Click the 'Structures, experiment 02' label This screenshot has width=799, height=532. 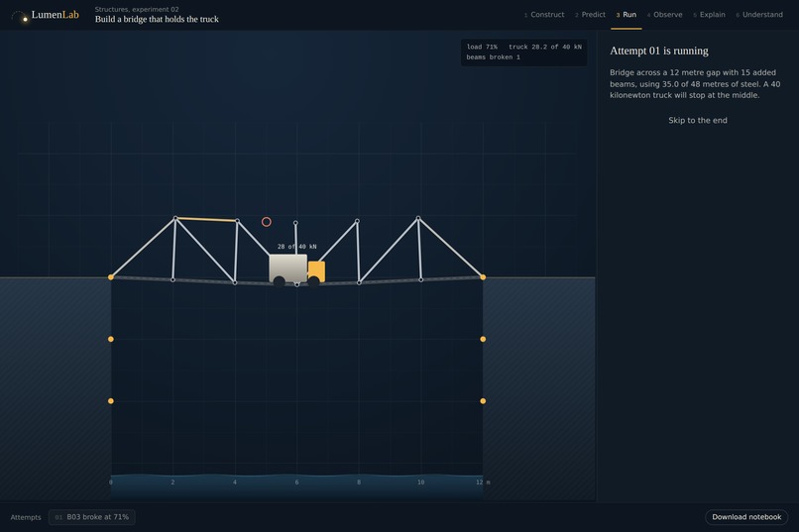(137, 9)
